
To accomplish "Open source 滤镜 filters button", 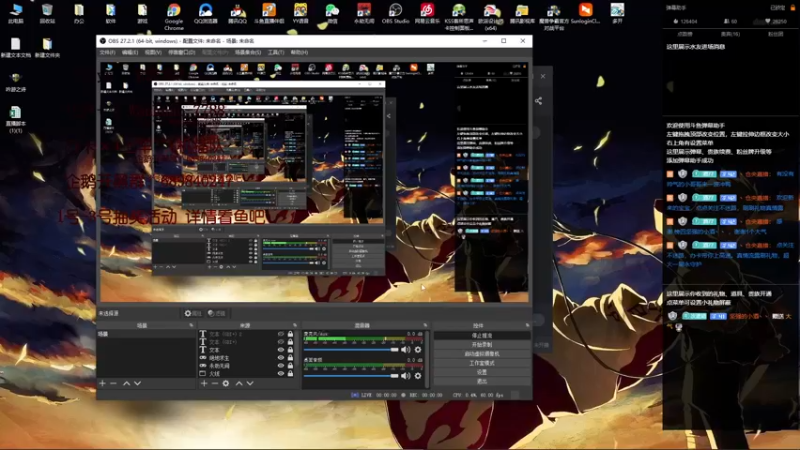I will tap(217, 313).
